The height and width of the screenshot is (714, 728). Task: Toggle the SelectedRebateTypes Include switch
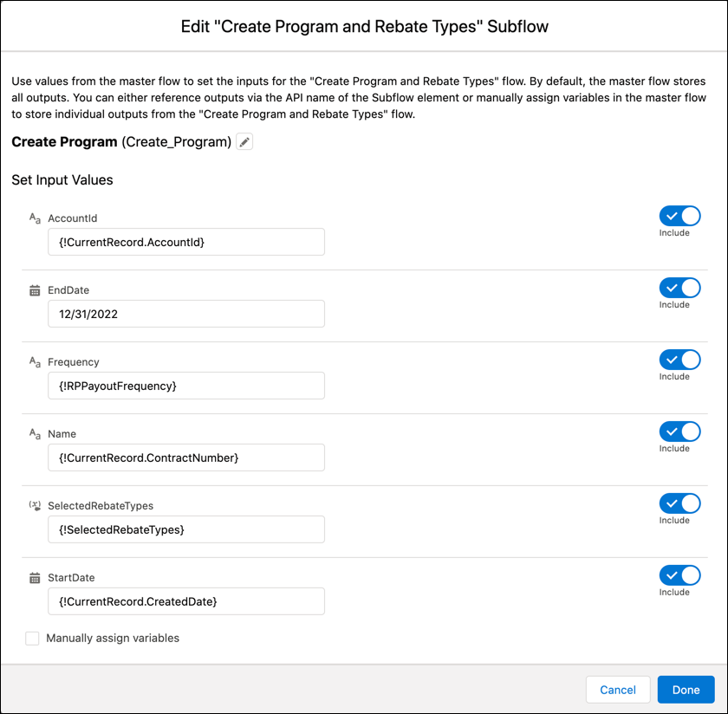(x=679, y=503)
